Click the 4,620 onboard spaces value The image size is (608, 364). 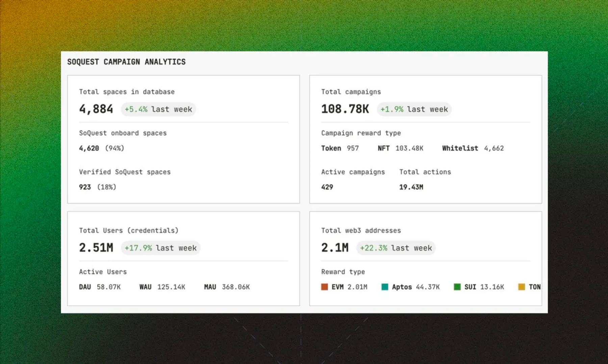point(89,148)
